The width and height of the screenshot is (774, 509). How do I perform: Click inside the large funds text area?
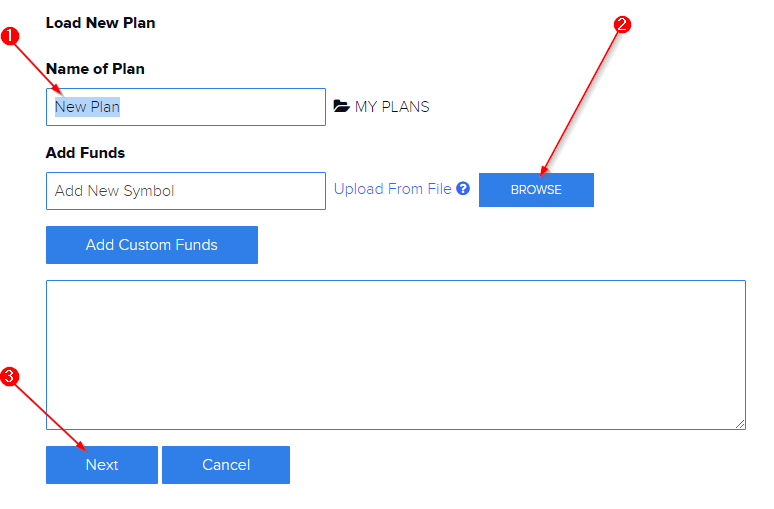396,355
